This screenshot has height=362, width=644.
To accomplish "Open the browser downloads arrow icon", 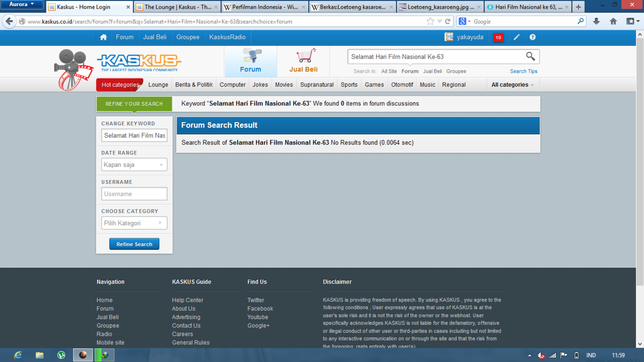I will [596, 21].
